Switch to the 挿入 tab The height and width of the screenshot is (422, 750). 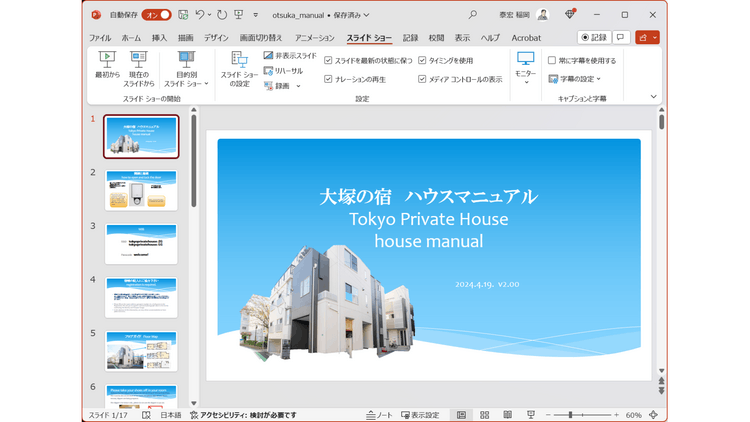(x=159, y=38)
